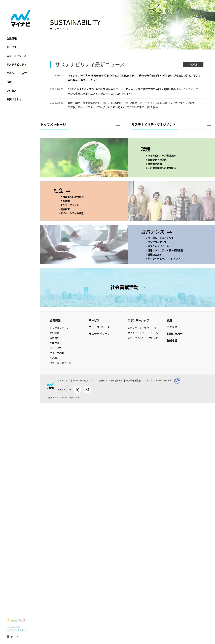Open エンゲージメント link

(x=69, y=205)
